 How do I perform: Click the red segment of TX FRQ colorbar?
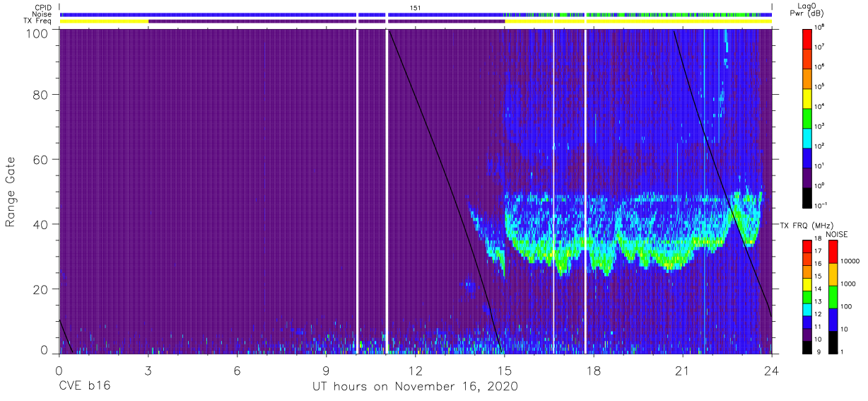pyautogui.click(x=808, y=245)
